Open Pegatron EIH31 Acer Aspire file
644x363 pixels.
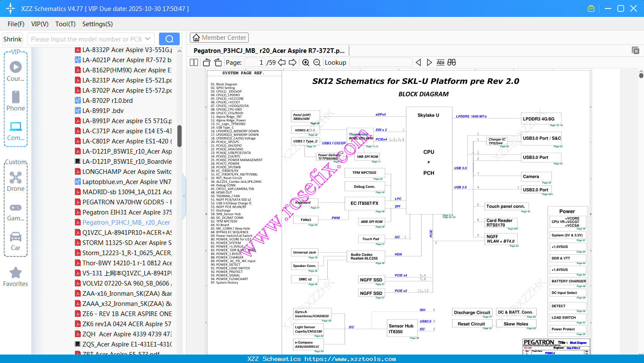coord(123,212)
